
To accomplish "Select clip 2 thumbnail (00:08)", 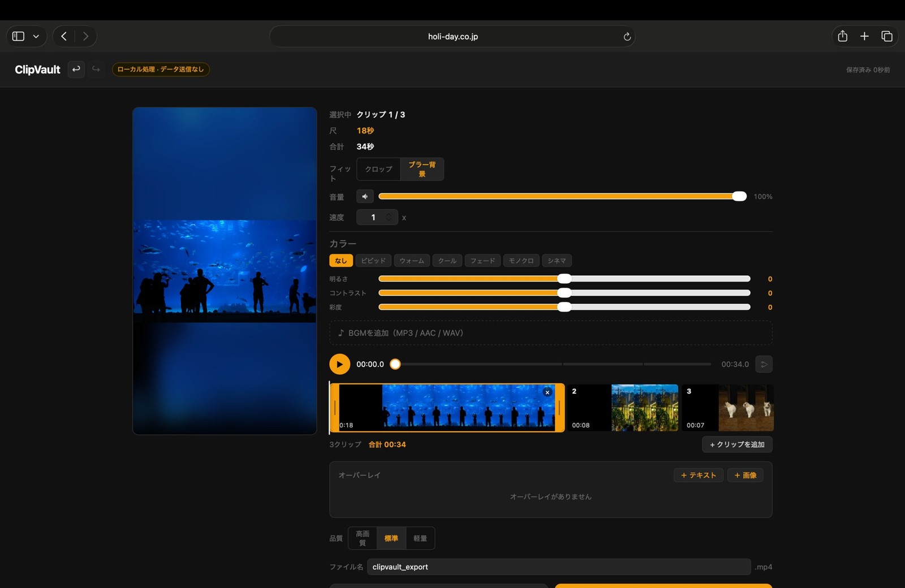I will [622, 408].
